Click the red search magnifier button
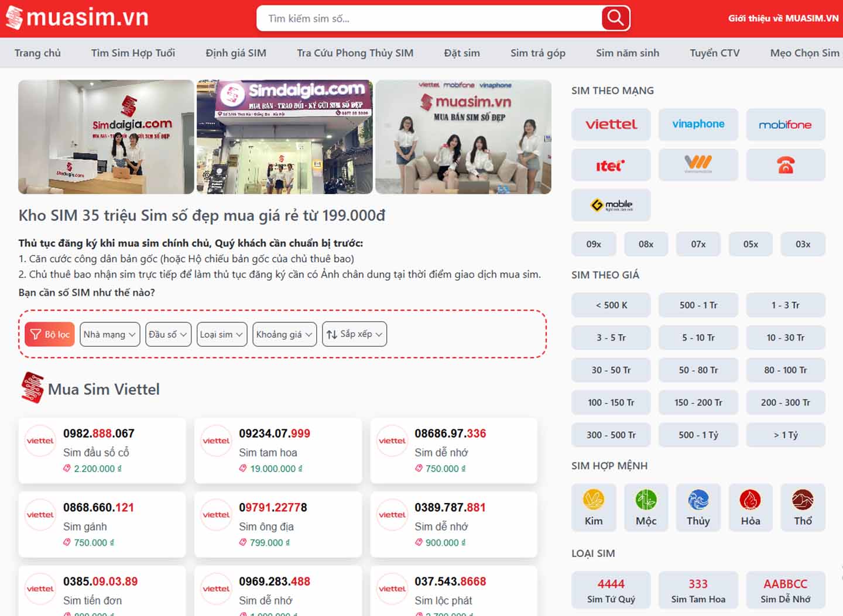The width and height of the screenshot is (843, 616). [615, 18]
